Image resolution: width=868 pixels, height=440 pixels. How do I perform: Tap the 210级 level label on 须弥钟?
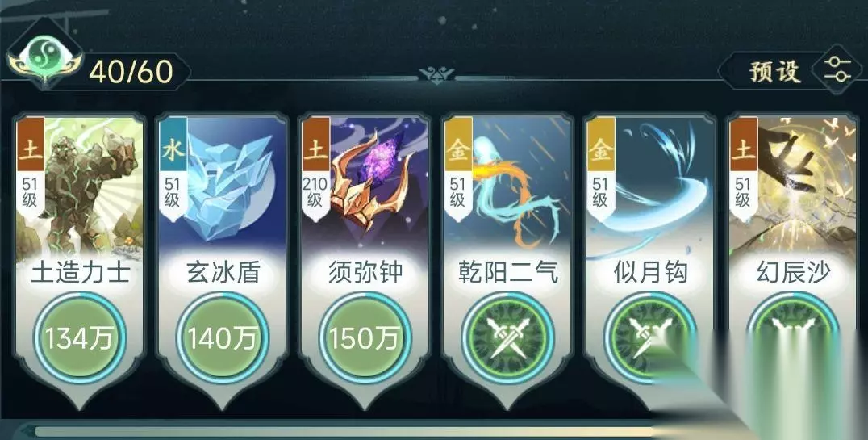(315, 192)
